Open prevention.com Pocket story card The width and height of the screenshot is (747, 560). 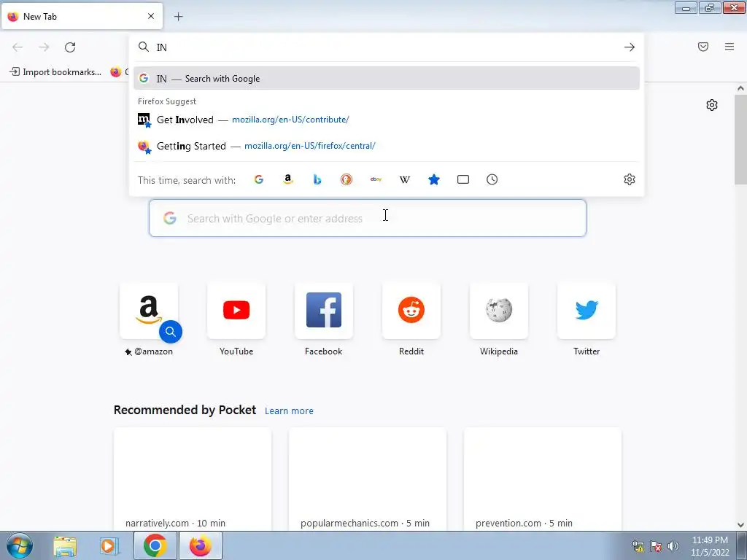tap(542, 479)
